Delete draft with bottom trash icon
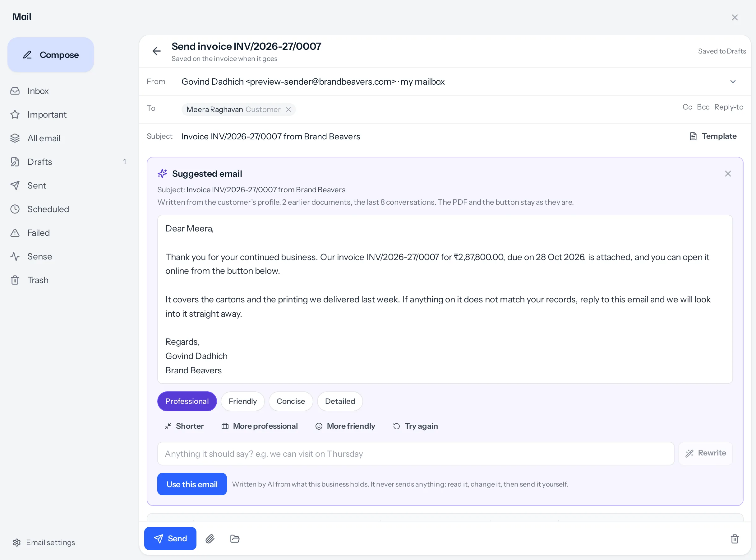Screen dimensions: 756x560 click(735, 539)
